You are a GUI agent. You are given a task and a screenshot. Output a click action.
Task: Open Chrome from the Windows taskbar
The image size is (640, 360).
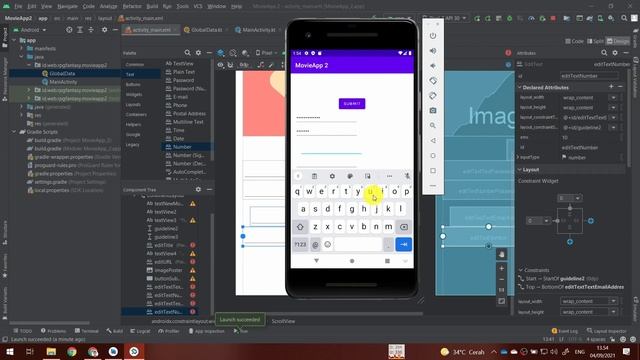72,352
